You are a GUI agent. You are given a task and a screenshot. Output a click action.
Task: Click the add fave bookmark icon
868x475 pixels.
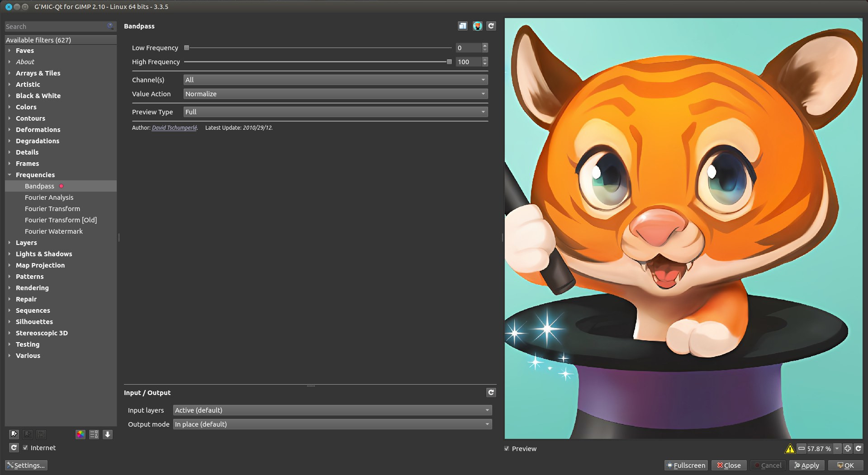[x=14, y=434]
